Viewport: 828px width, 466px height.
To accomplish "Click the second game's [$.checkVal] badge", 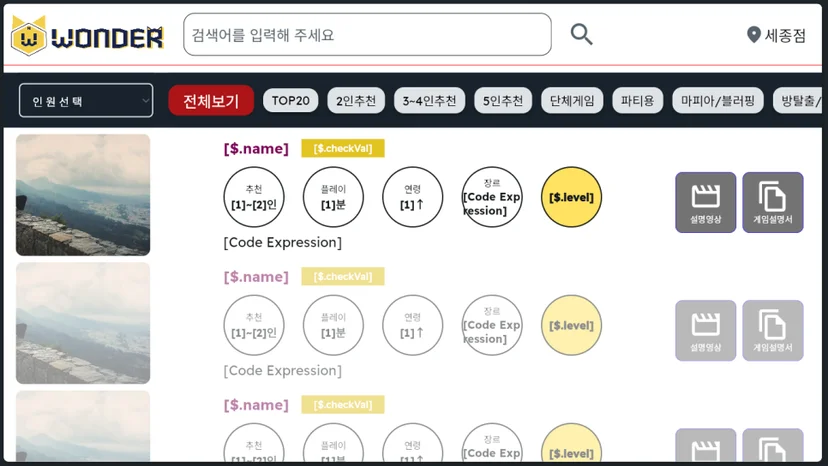I will (343, 276).
